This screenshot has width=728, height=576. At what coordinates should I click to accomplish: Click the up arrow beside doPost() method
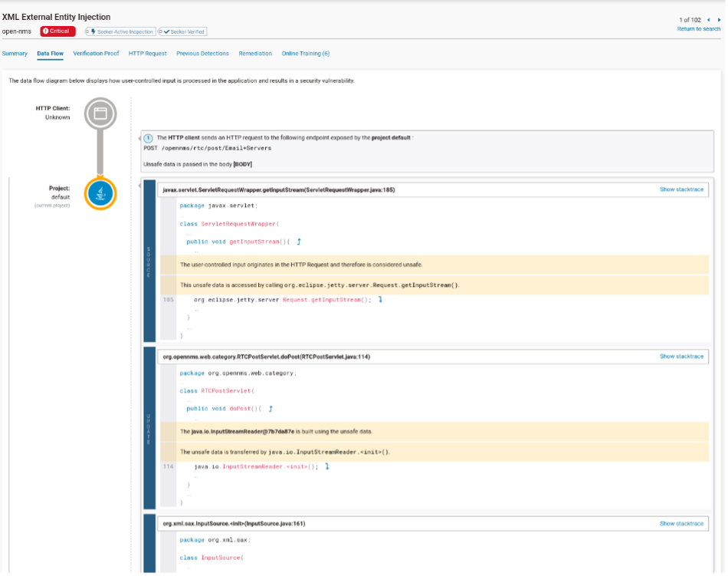tap(271, 409)
